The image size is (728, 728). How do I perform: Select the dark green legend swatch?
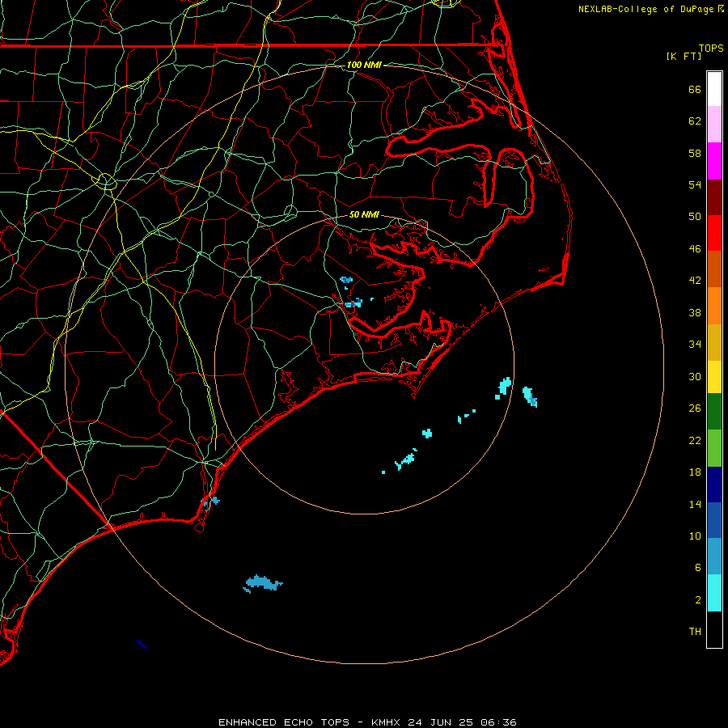coord(714,412)
